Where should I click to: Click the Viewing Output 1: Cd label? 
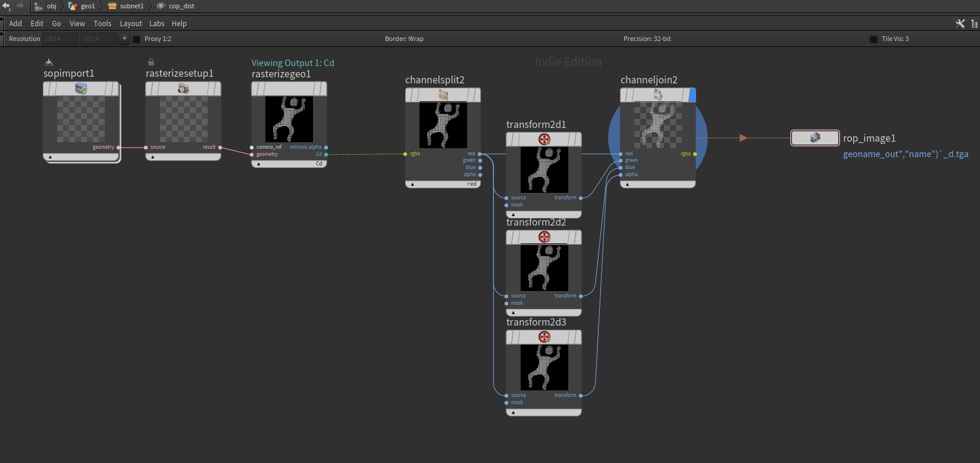coord(293,62)
